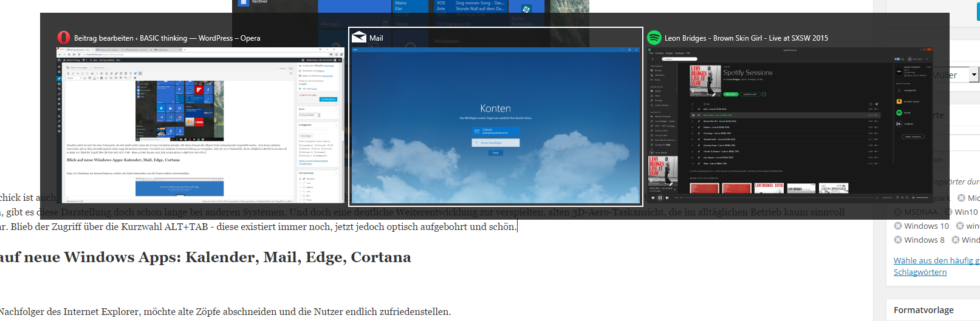Click the Opera icon in task switcher
Viewport: 980px width, 321px height.
coord(64,38)
